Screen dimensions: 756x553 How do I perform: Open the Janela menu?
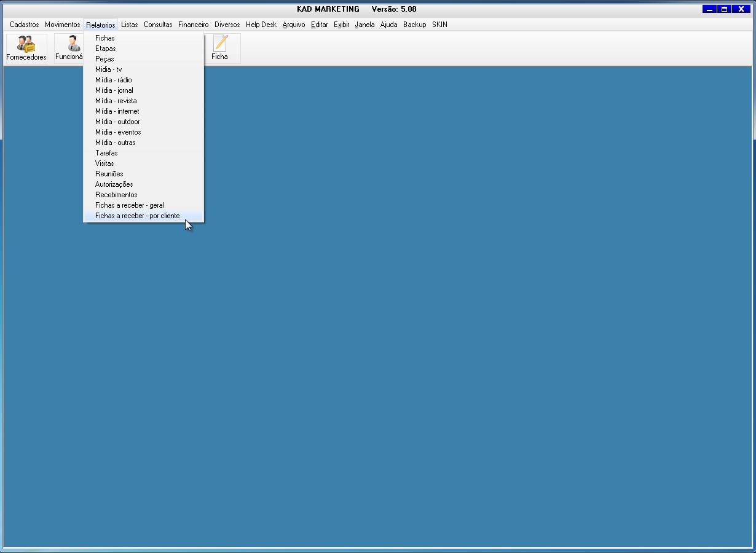tap(364, 25)
